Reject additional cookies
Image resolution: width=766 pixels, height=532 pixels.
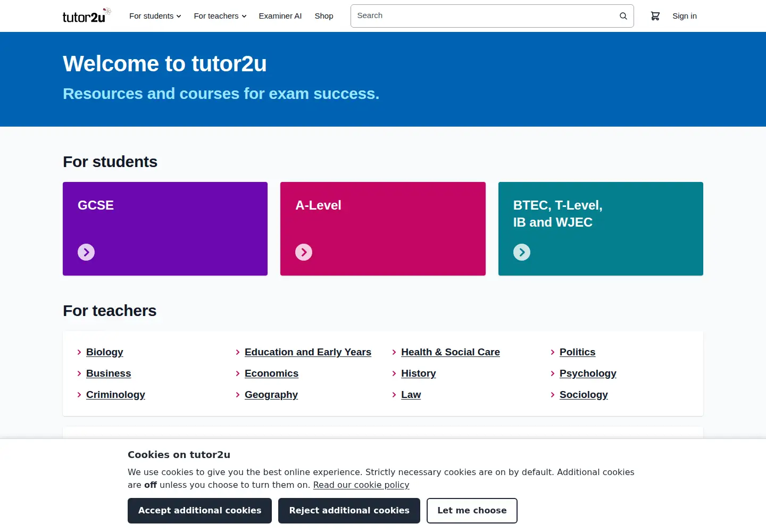(349, 511)
